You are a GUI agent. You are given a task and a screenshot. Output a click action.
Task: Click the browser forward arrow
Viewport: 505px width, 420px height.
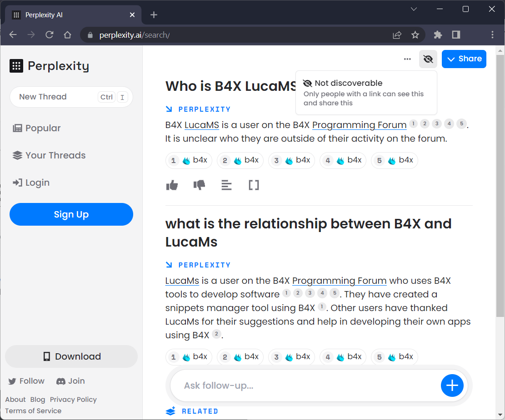(31, 35)
